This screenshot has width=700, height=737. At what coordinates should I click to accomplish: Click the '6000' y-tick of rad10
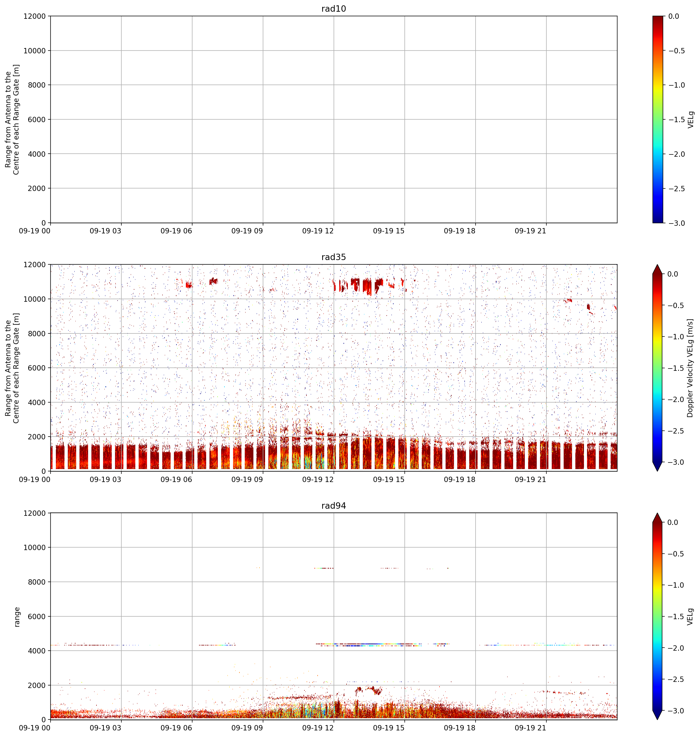37,119
